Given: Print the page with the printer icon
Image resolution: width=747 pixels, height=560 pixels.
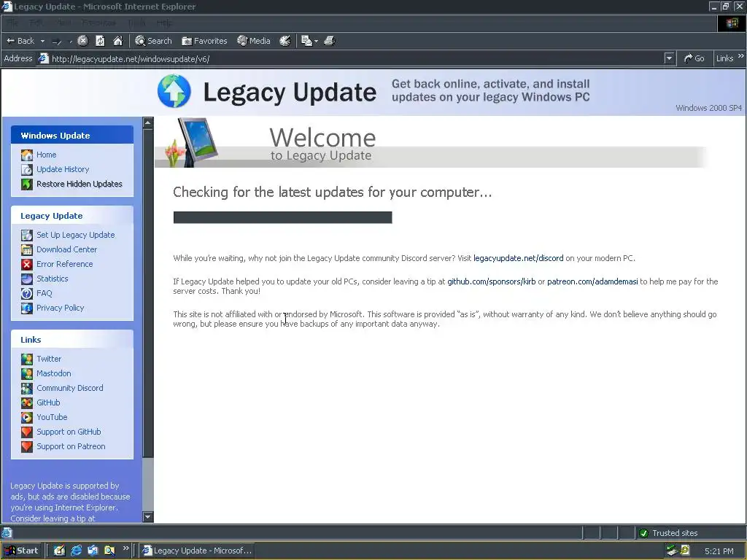Looking at the screenshot, I should 329,41.
